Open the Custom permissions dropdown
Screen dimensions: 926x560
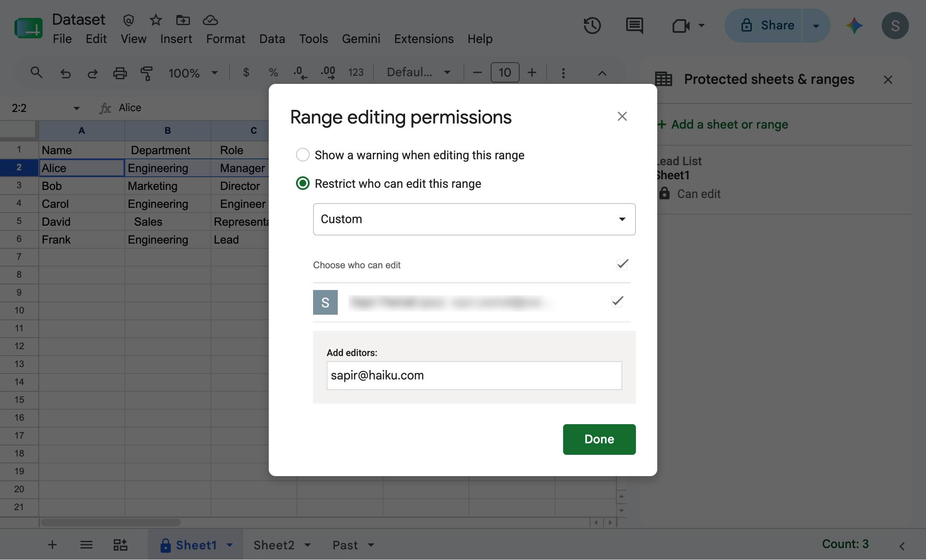tap(474, 219)
